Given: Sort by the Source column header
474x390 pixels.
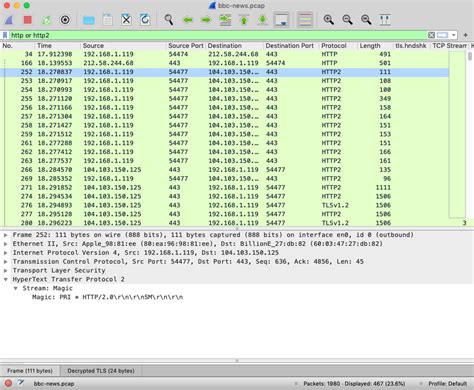Looking at the screenshot, I should point(123,46).
